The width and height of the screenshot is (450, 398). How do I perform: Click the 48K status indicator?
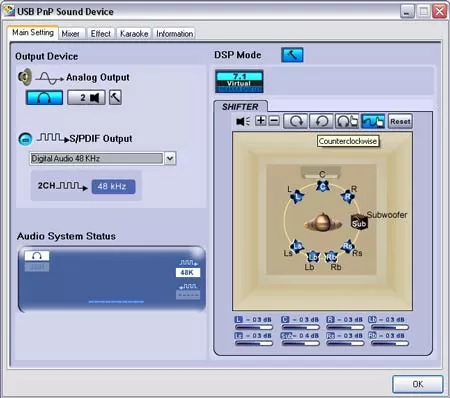point(188,273)
